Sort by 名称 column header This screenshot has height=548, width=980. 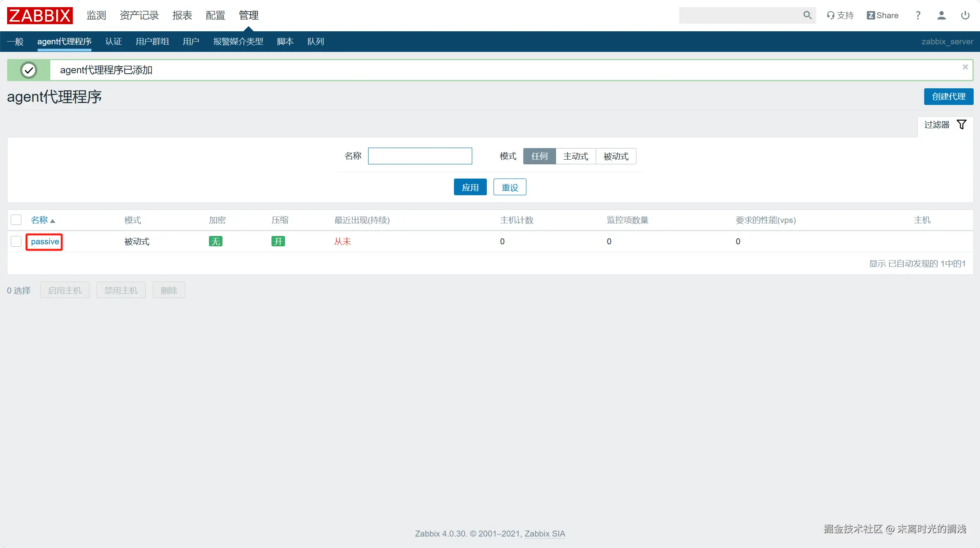[40, 220]
